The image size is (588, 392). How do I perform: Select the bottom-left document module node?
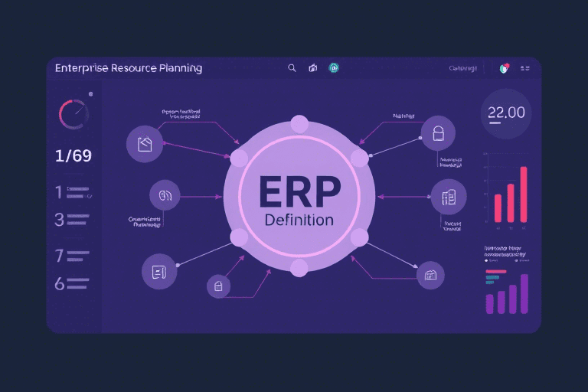(x=159, y=271)
